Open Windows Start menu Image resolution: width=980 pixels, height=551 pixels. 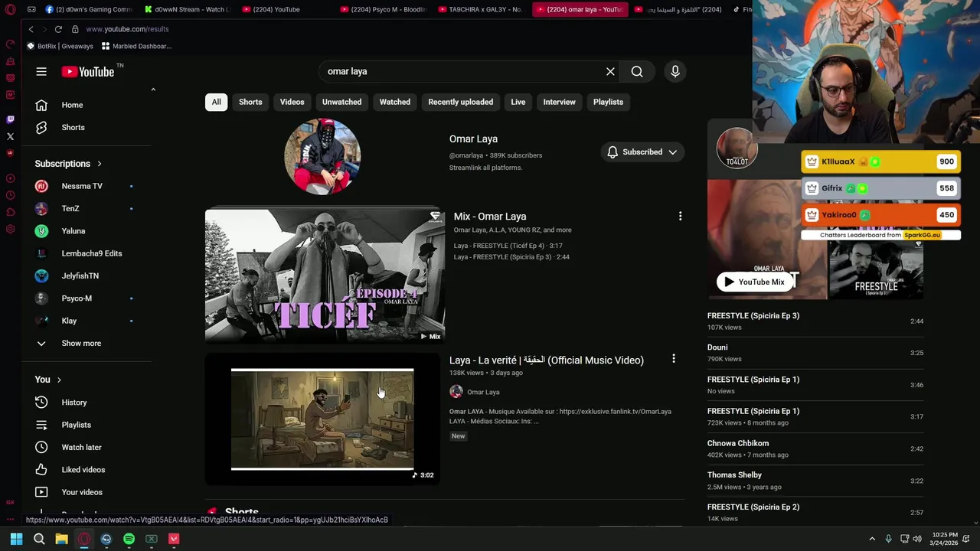click(16, 539)
